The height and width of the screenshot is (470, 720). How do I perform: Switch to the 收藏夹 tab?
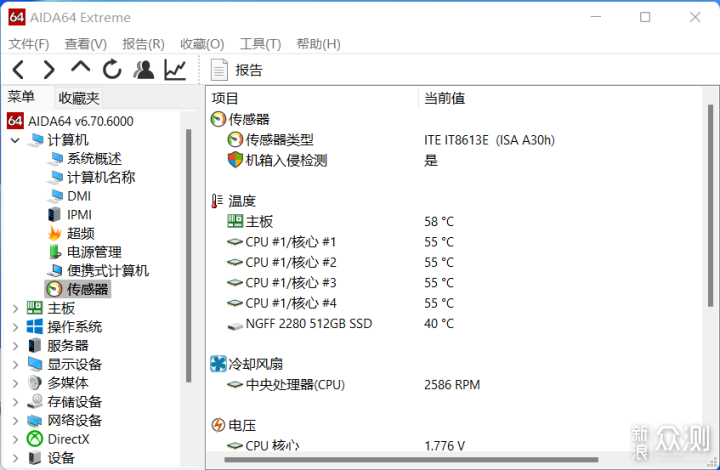pos(79,98)
